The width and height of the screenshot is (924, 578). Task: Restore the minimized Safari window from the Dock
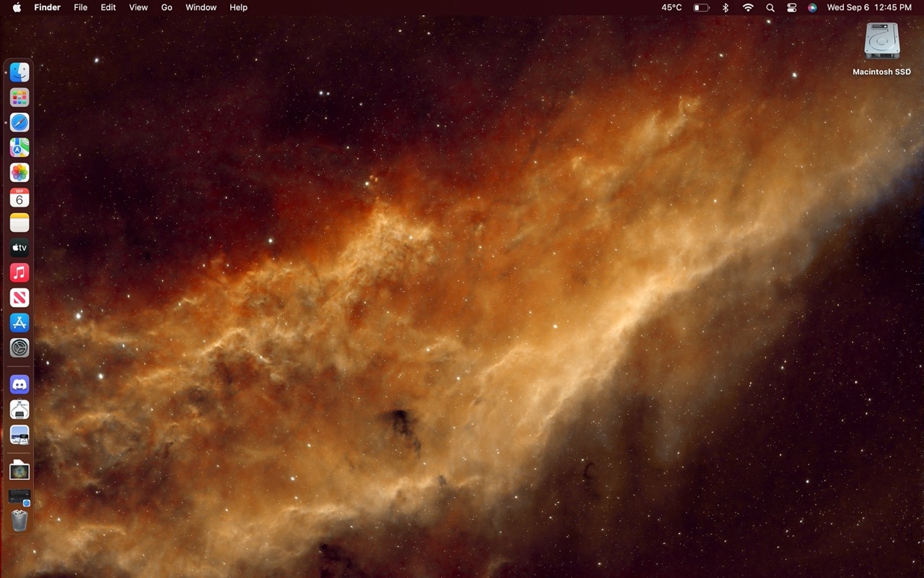click(19, 496)
